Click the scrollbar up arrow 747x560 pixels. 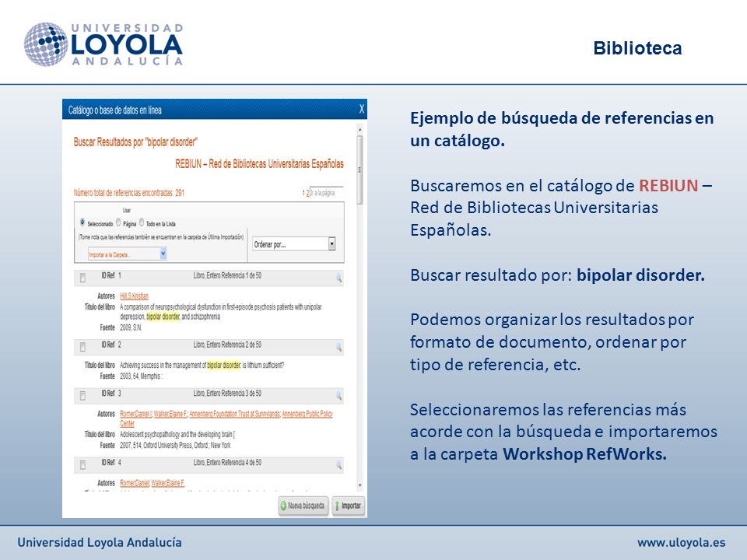359,129
